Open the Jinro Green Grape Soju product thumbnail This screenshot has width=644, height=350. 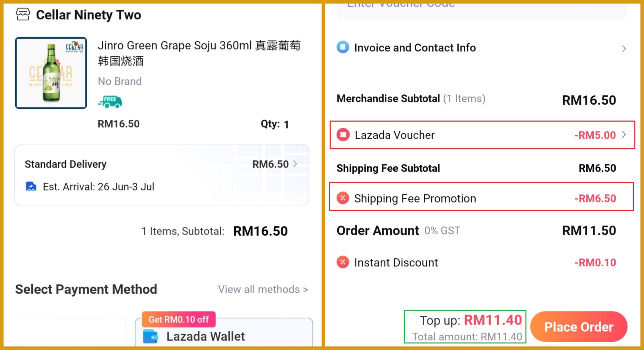tap(51, 73)
